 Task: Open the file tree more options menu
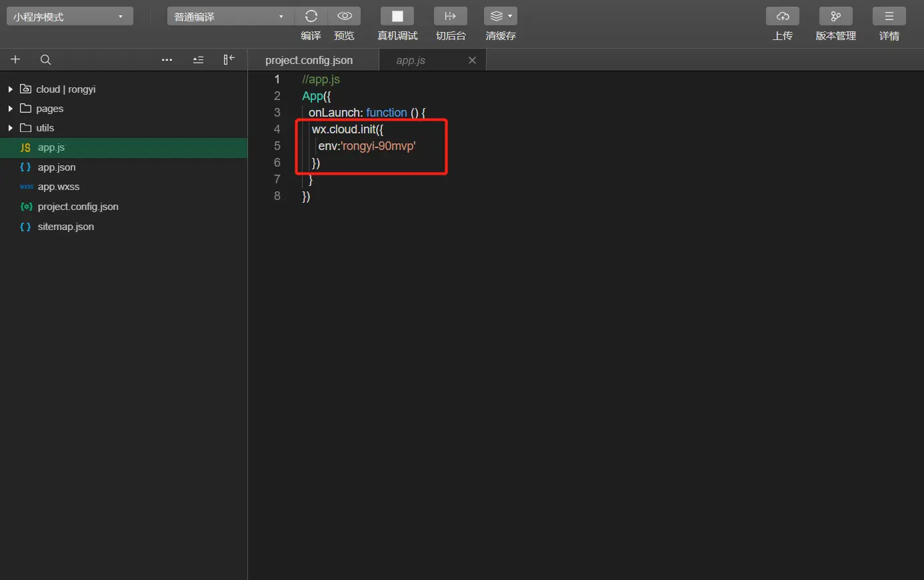tap(167, 59)
